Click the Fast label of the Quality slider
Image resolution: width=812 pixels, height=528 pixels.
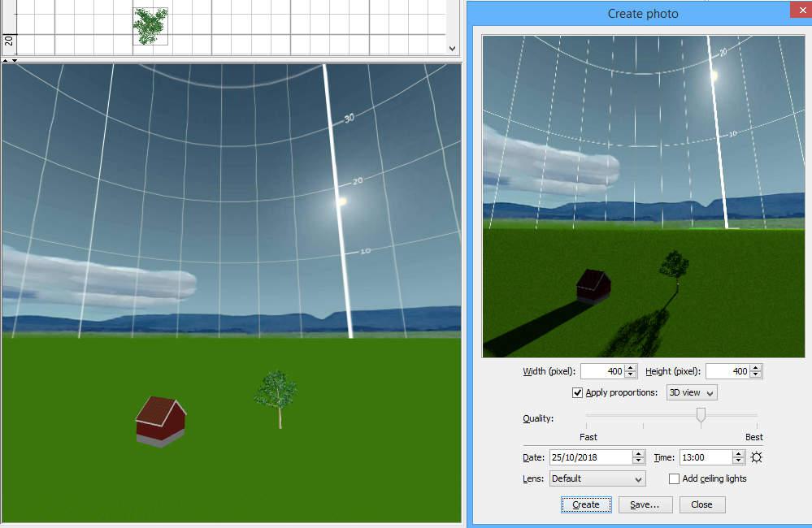point(588,437)
